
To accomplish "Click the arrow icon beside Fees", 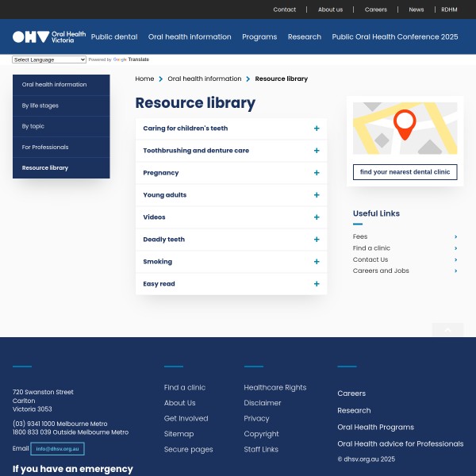I will point(455,237).
